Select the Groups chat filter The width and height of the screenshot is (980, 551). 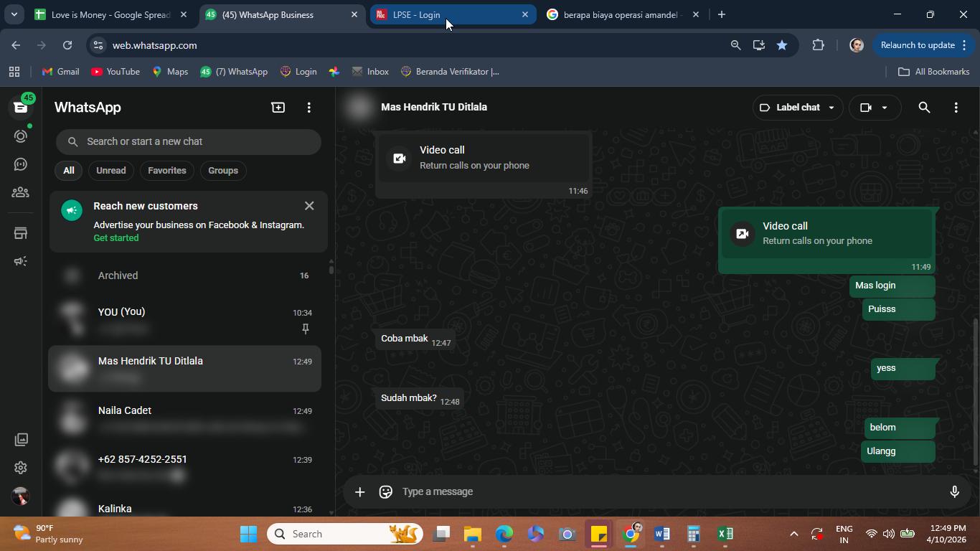(x=223, y=171)
